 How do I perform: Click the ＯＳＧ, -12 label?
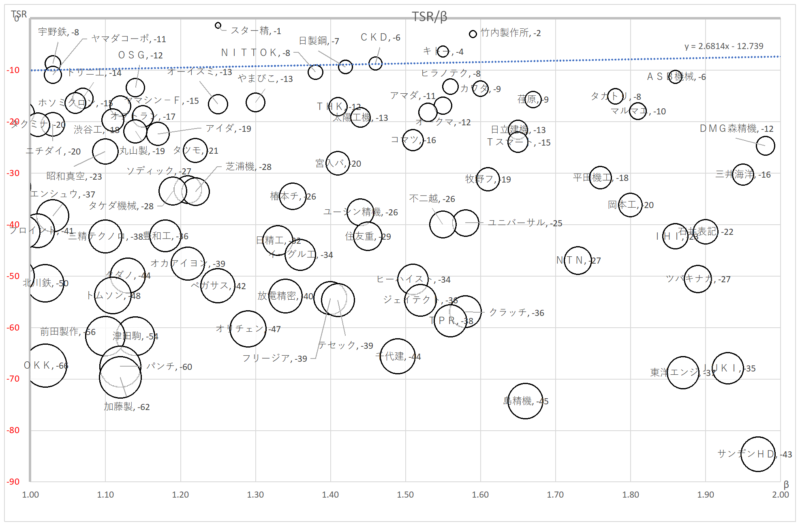point(140,56)
